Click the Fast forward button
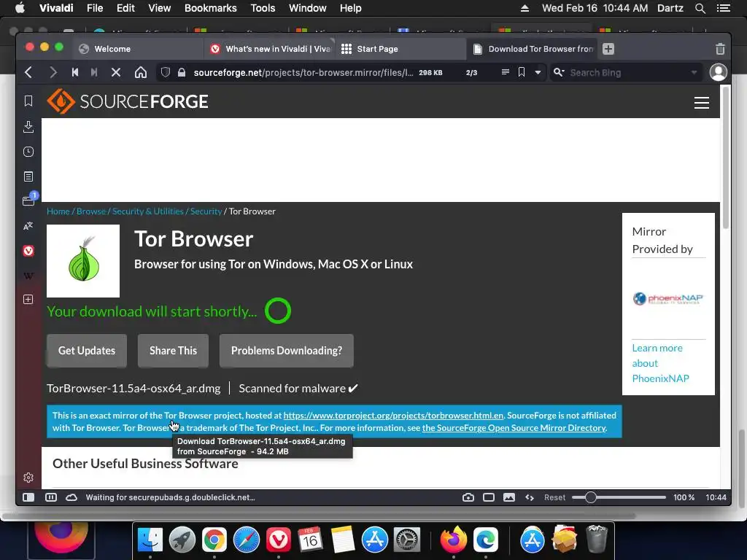 pos(94,72)
